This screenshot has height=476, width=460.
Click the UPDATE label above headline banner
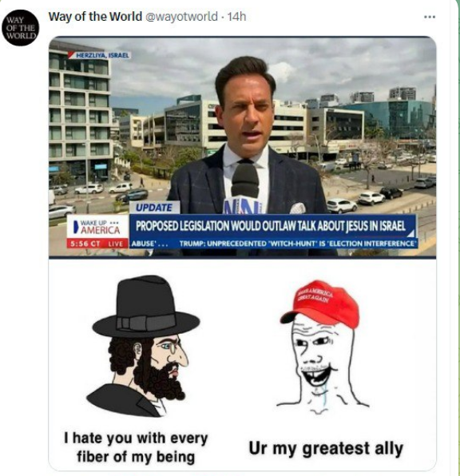(154, 208)
